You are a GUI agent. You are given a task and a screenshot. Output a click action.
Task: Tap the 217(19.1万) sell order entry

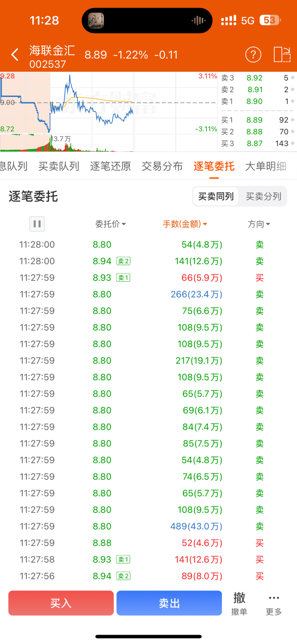pyautogui.click(x=148, y=360)
